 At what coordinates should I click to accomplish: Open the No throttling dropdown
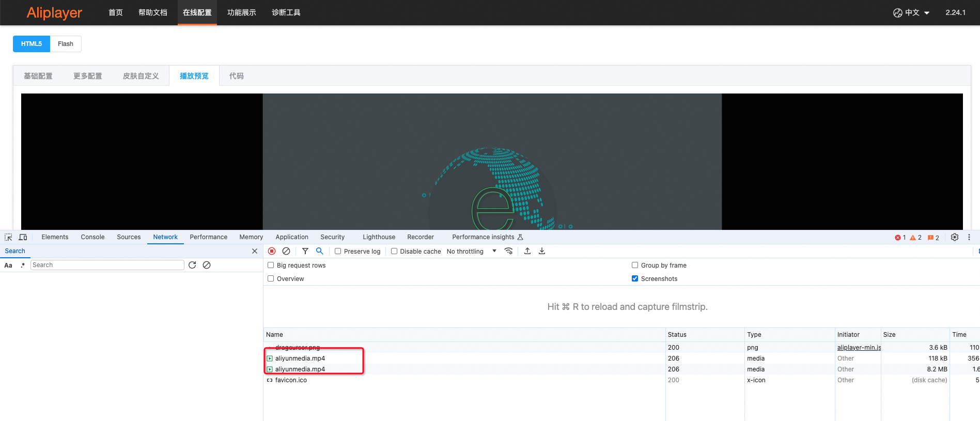[x=471, y=252]
